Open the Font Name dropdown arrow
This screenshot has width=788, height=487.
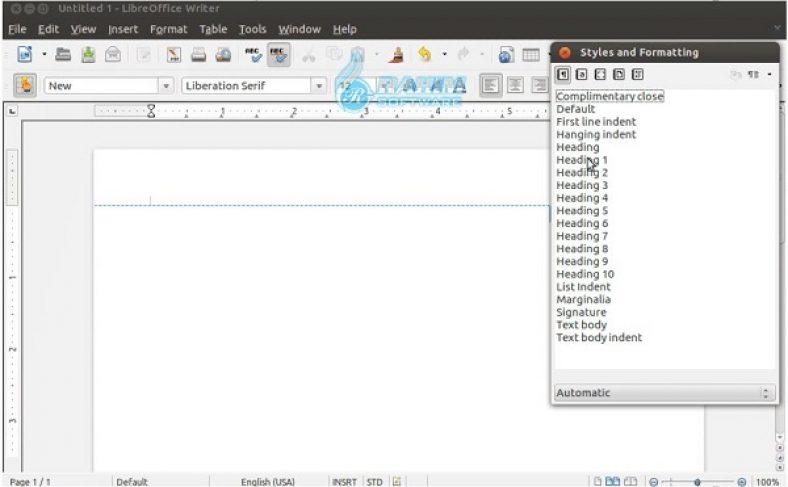pos(319,85)
